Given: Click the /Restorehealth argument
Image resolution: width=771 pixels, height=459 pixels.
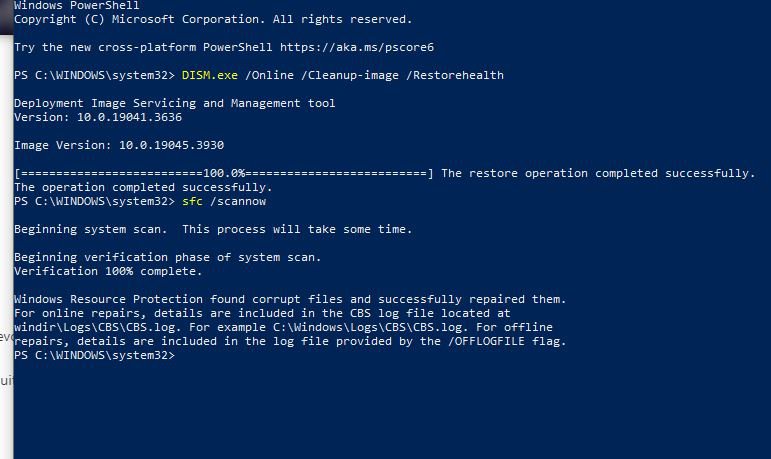Looking at the screenshot, I should tap(458, 75).
